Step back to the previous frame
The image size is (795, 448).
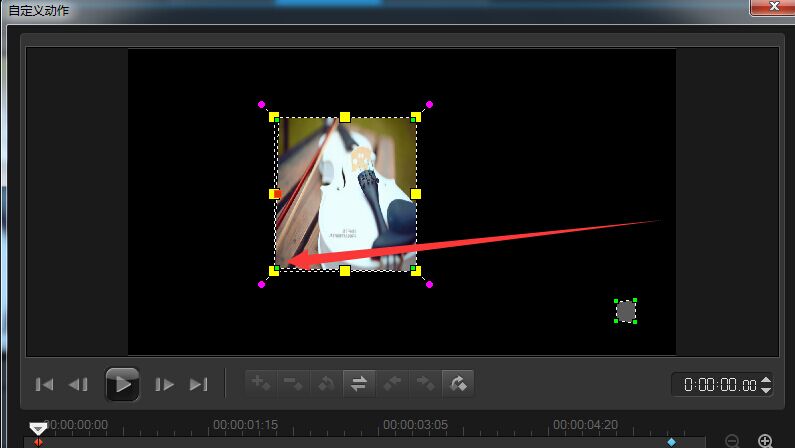coord(78,385)
